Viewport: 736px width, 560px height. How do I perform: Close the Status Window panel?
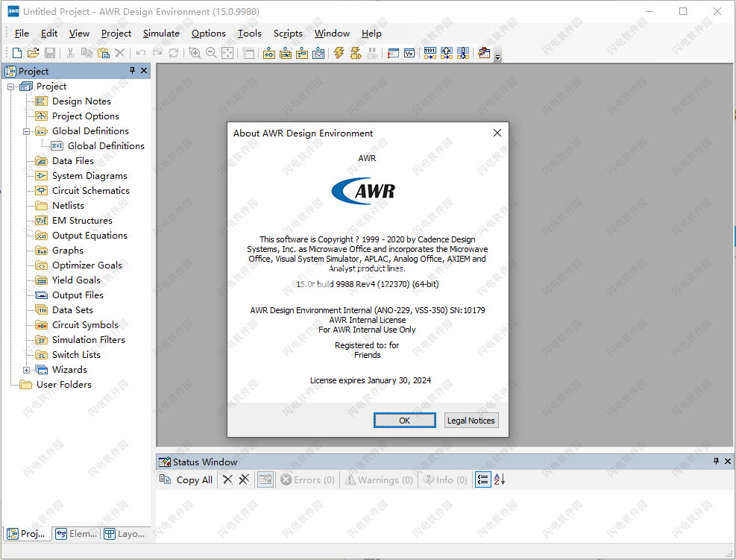pos(728,462)
